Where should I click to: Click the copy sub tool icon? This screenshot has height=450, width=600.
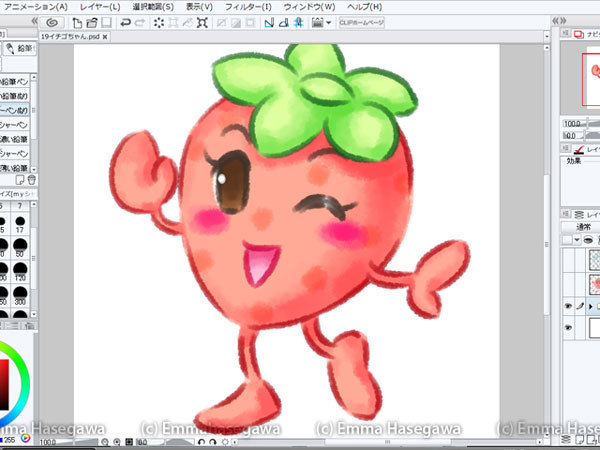pyautogui.click(x=20, y=180)
